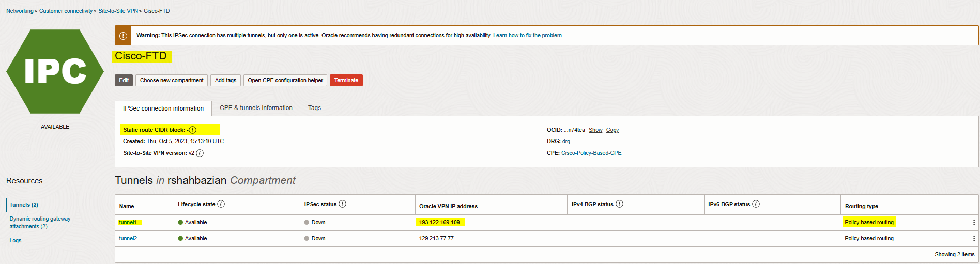Viewport: 980px width, 264px height.
Task: Click info icon in Lifecycle state header
Action: click(x=221, y=204)
